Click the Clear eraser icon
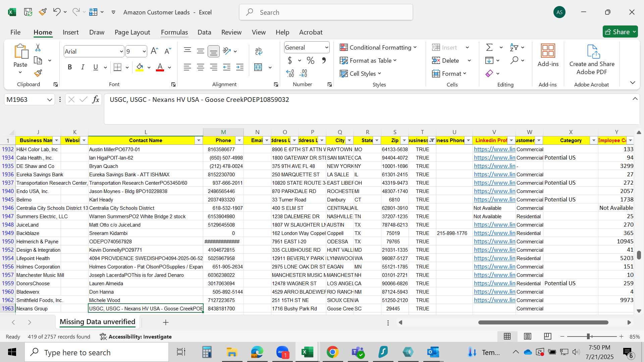The height and width of the screenshot is (362, 644). [489, 73]
